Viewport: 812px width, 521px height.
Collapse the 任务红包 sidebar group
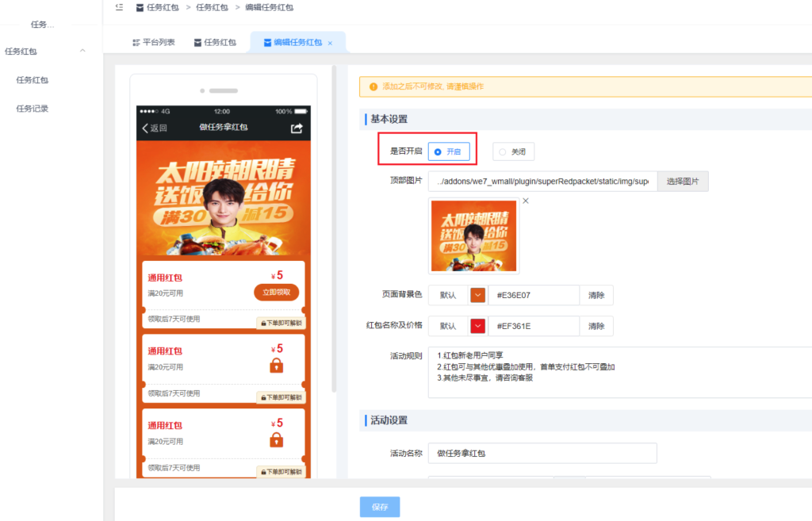(82, 52)
